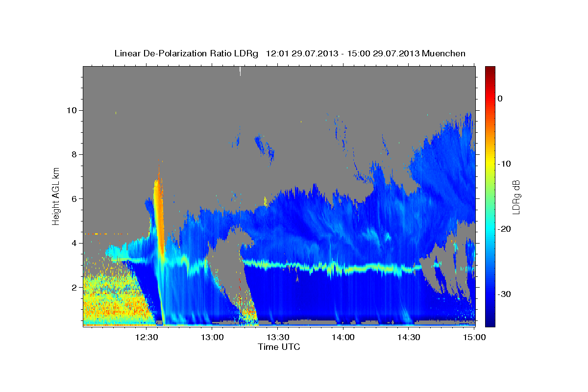588x392 pixels.
Task: Click the 13:30 time tick label
Action: 277,337
